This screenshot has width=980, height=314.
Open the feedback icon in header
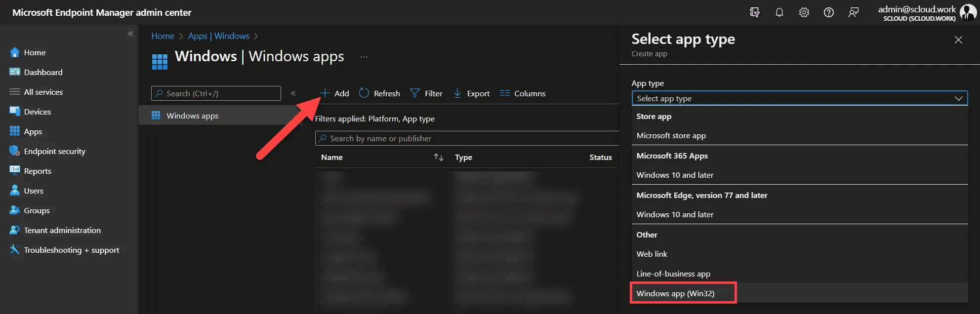pyautogui.click(x=854, y=12)
